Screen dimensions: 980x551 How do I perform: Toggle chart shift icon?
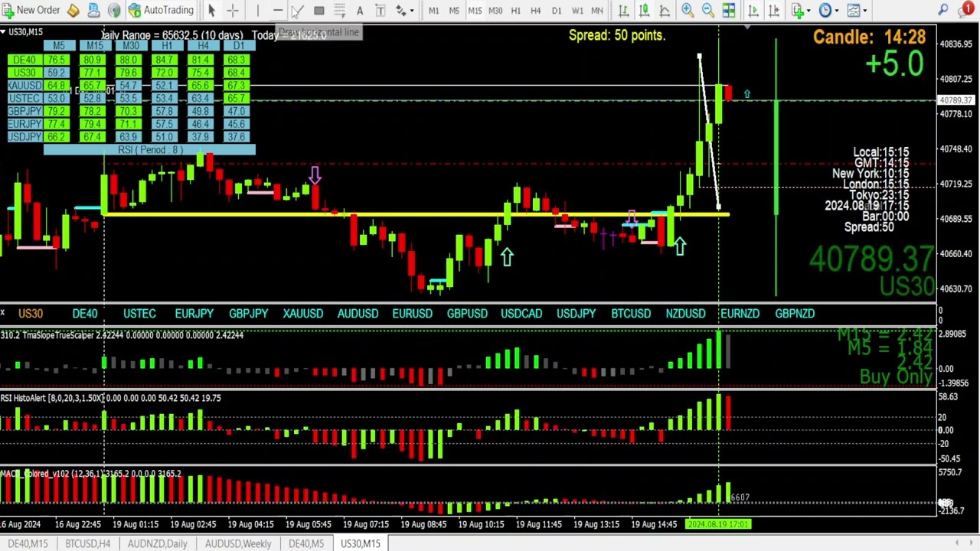(x=774, y=10)
